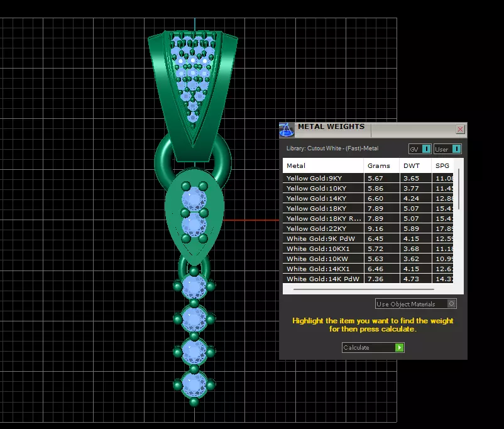Viewport: 504px width, 429px height.
Task: Click the 5.89 DWT cell
Action: click(415, 228)
